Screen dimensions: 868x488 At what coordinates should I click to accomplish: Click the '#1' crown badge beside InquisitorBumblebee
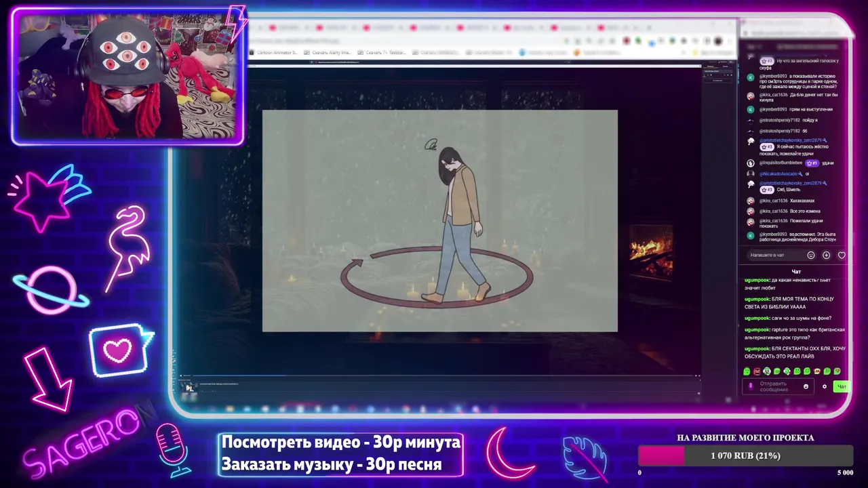[x=811, y=163]
